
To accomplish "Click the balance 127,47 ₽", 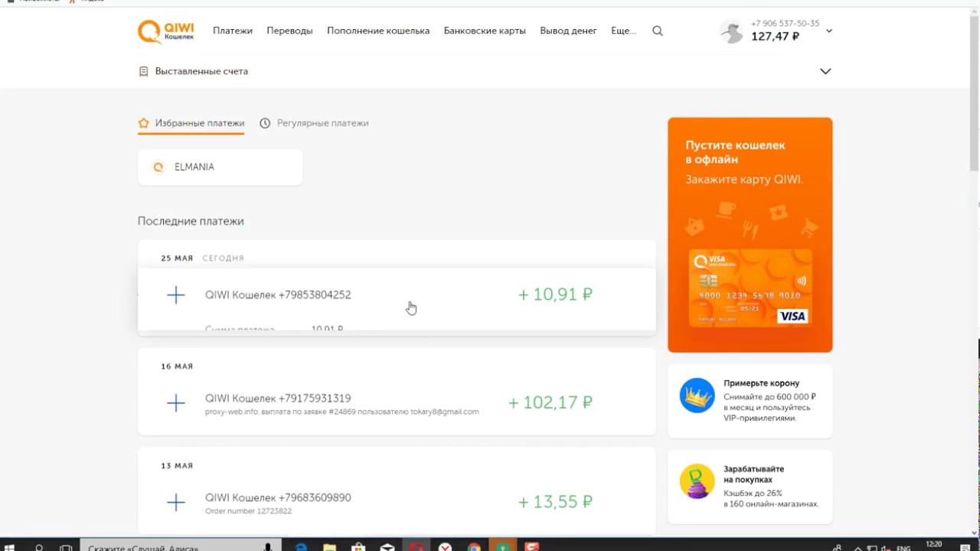I will click(x=775, y=36).
